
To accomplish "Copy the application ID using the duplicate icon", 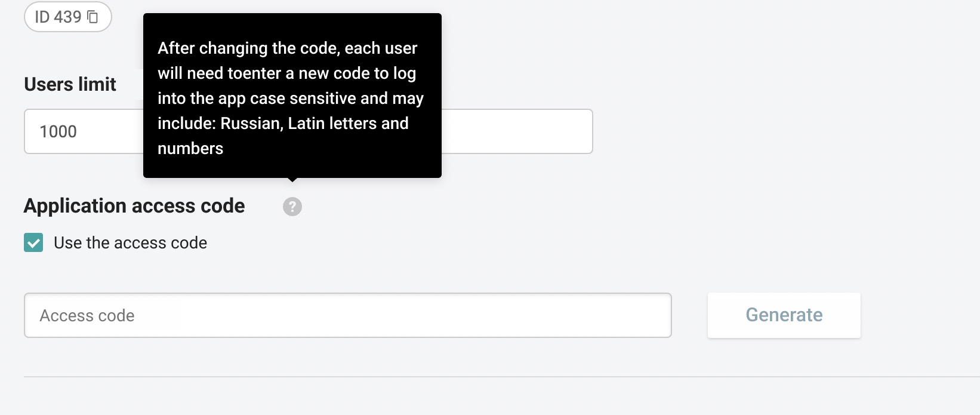I will tap(92, 17).
